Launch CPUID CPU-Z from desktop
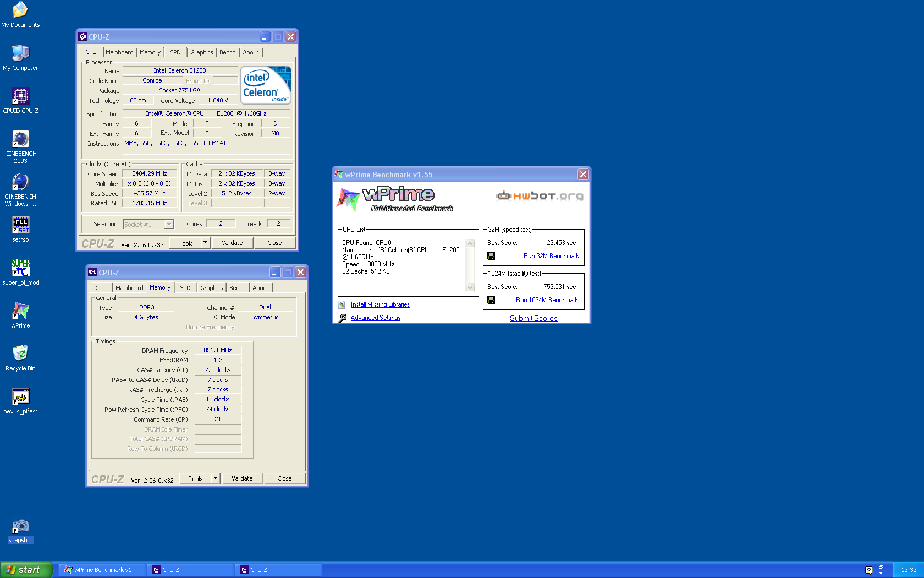This screenshot has width=924, height=578. [x=20, y=101]
